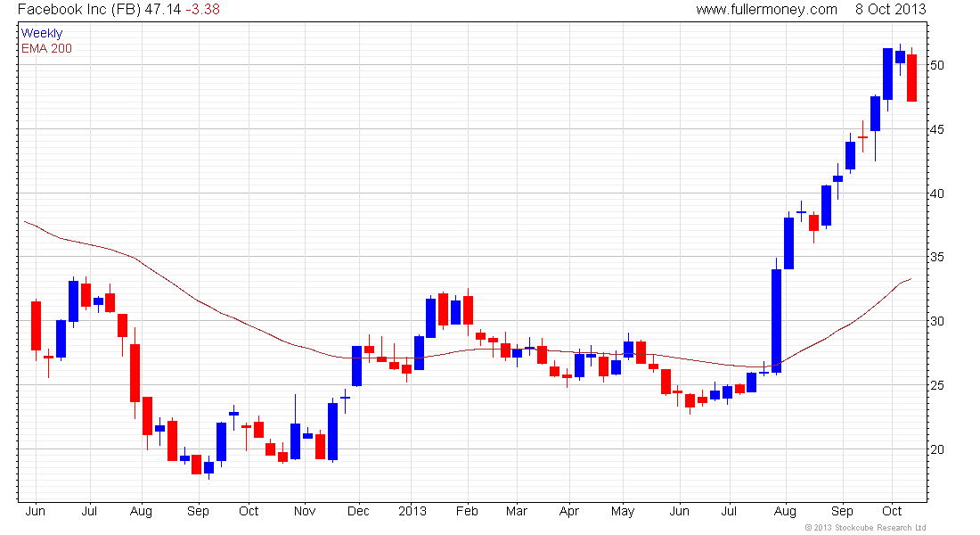Click the chart title 'Facebook Inc (FB)'
Image resolution: width=980 pixels, height=535 pixels.
(x=78, y=10)
